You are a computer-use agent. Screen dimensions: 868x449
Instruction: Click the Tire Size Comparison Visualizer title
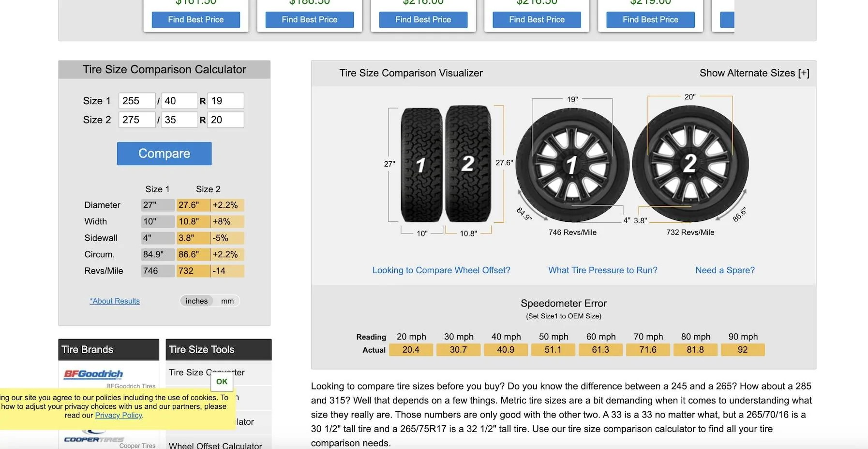pos(411,73)
